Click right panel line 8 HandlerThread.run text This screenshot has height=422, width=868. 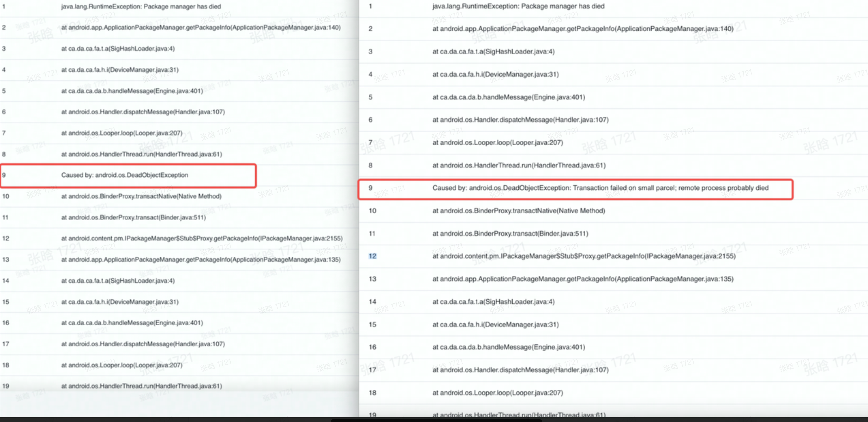click(x=519, y=165)
